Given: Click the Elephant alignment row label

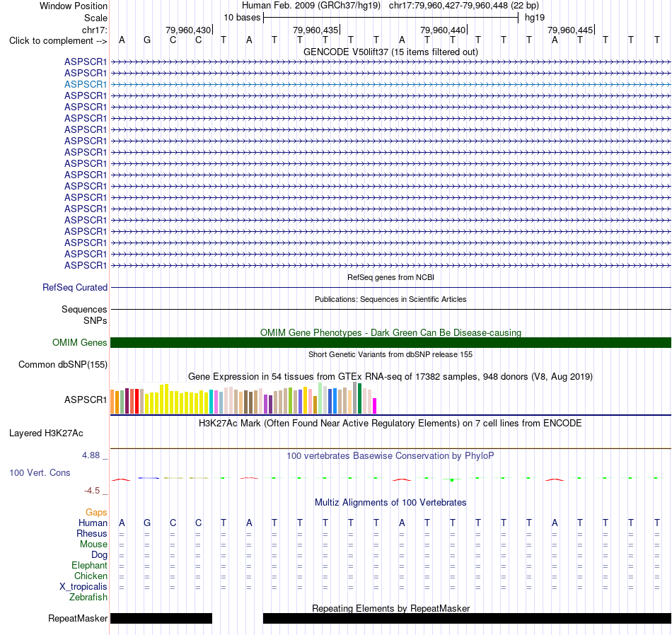Looking at the screenshot, I should [x=89, y=566].
